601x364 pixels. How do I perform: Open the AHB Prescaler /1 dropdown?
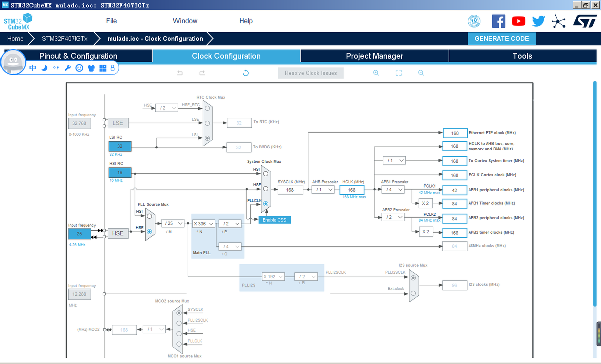(323, 190)
